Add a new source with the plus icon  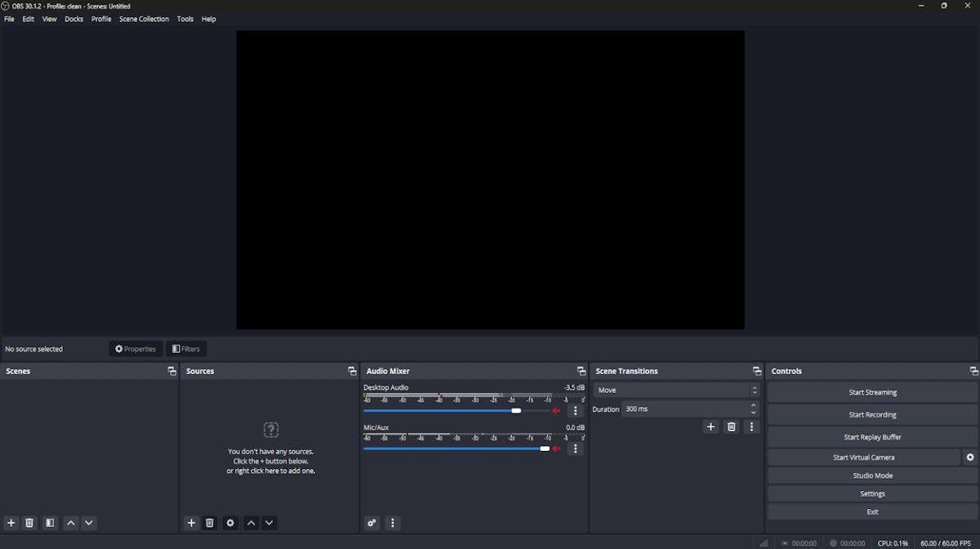pyautogui.click(x=191, y=523)
